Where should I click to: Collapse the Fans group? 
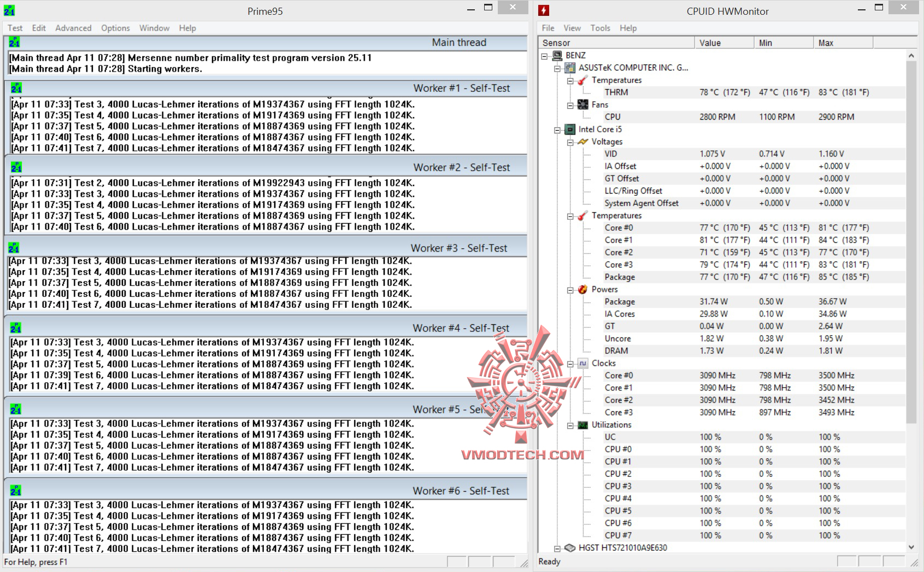pos(570,105)
